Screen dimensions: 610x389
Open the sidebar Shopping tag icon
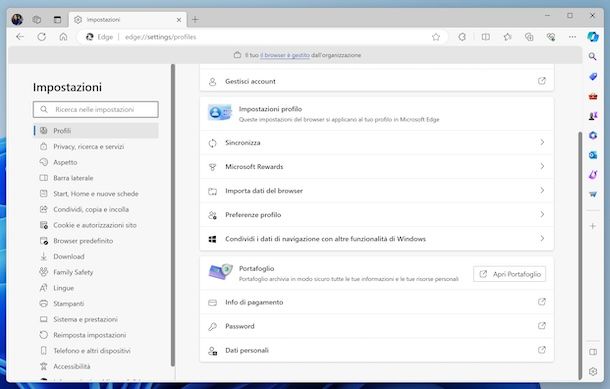(x=593, y=76)
